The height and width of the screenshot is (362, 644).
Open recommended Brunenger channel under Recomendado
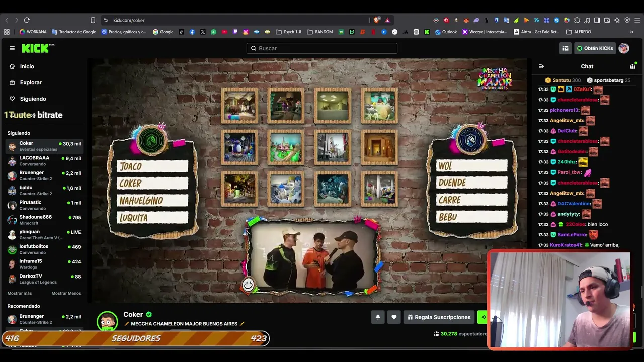[x=44, y=319]
